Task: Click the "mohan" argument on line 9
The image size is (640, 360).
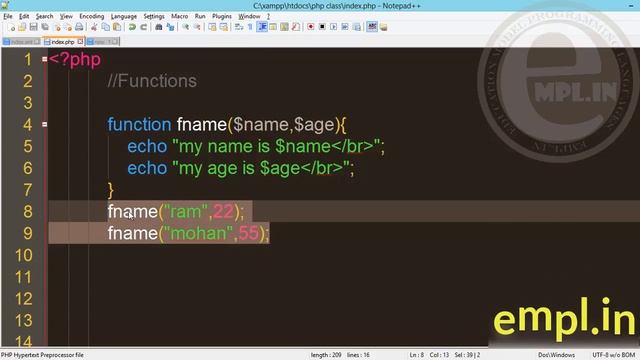Action: (198, 233)
